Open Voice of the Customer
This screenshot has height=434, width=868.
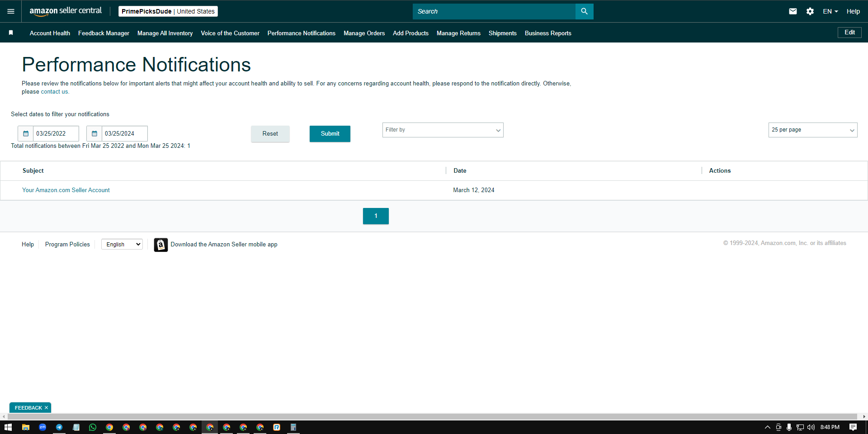[x=230, y=33]
